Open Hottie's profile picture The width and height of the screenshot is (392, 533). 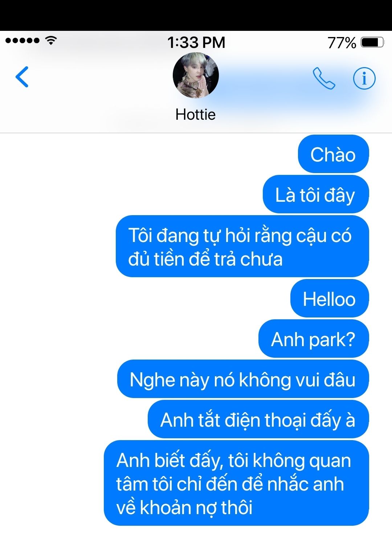(x=196, y=75)
